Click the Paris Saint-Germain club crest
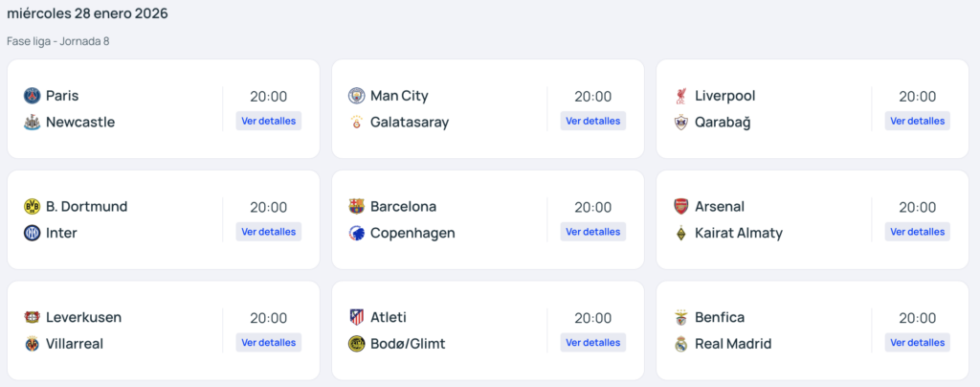This screenshot has height=387, width=980. 33,96
